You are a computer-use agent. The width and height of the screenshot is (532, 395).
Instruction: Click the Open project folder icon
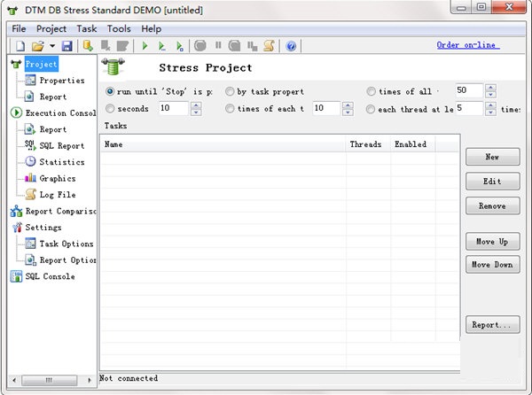tap(38, 45)
